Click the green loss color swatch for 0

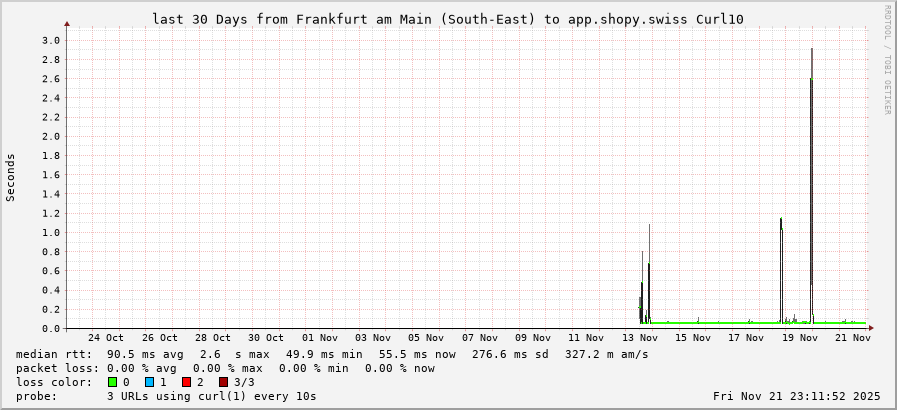[112, 382]
